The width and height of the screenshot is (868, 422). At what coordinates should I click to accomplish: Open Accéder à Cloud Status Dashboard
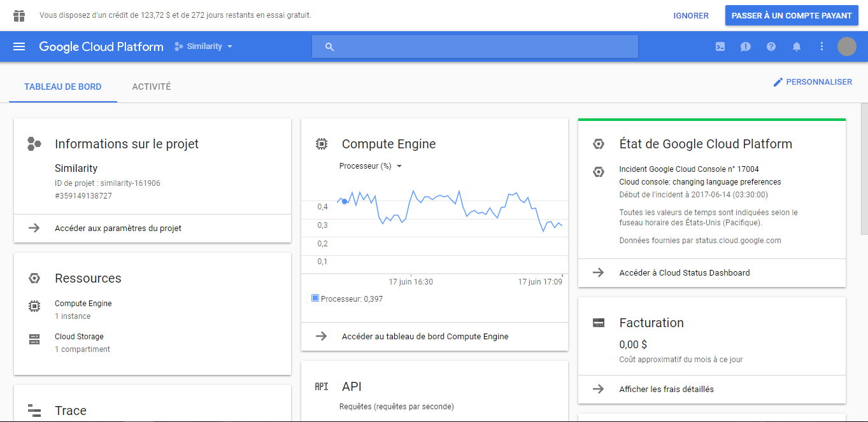coord(685,272)
